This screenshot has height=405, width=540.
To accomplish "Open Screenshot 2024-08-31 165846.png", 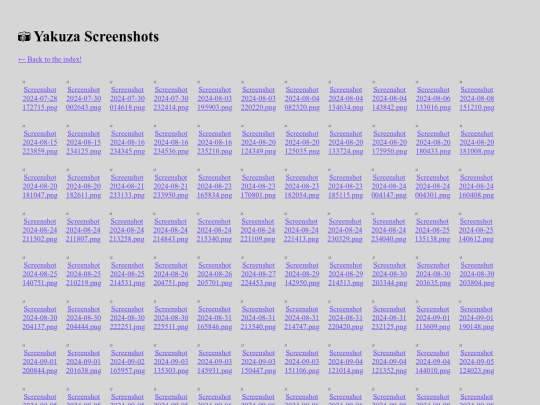I will click(x=215, y=318).
